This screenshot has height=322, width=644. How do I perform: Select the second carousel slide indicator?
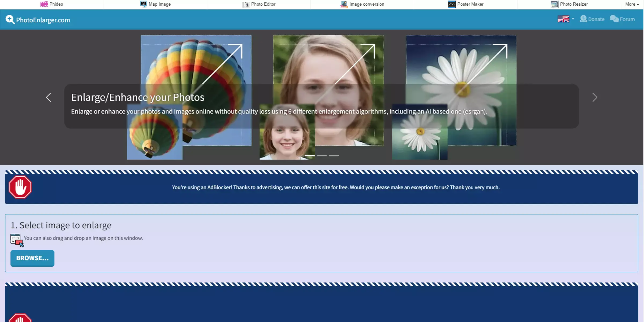[322, 156]
